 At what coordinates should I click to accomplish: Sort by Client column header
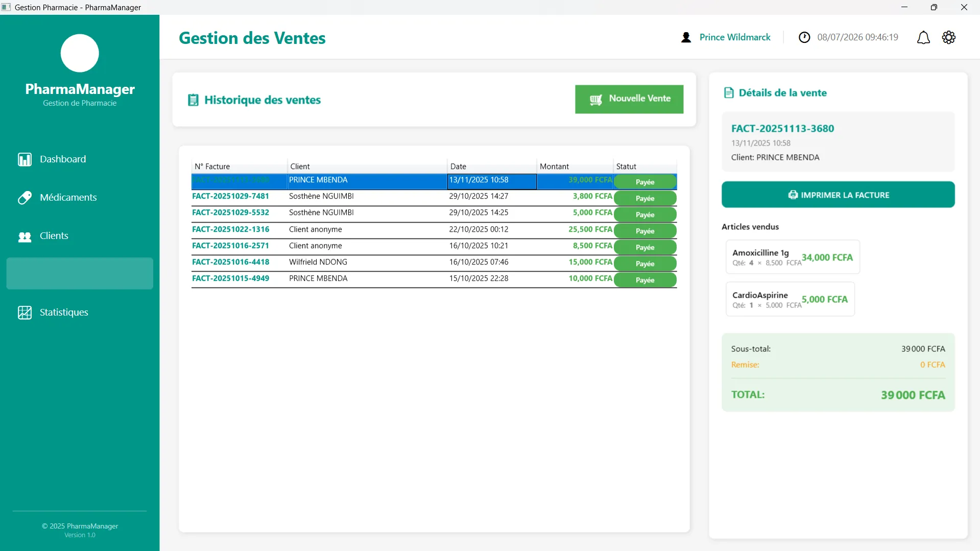click(x=367, y=166)
